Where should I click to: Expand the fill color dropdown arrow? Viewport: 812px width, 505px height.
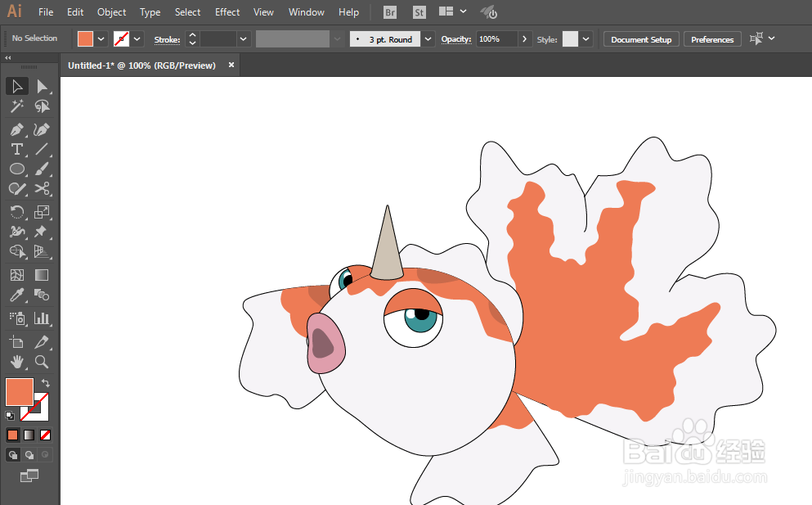coord(101,39)
